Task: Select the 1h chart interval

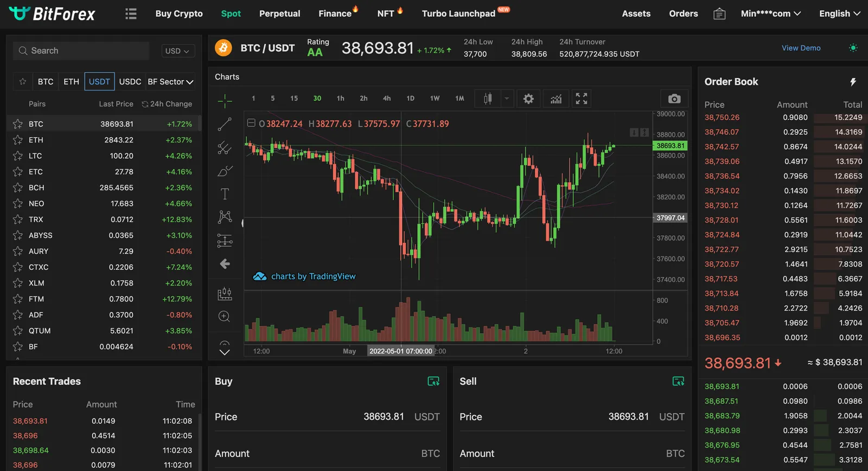Action: pyautogui.click(x=340, y=99)
